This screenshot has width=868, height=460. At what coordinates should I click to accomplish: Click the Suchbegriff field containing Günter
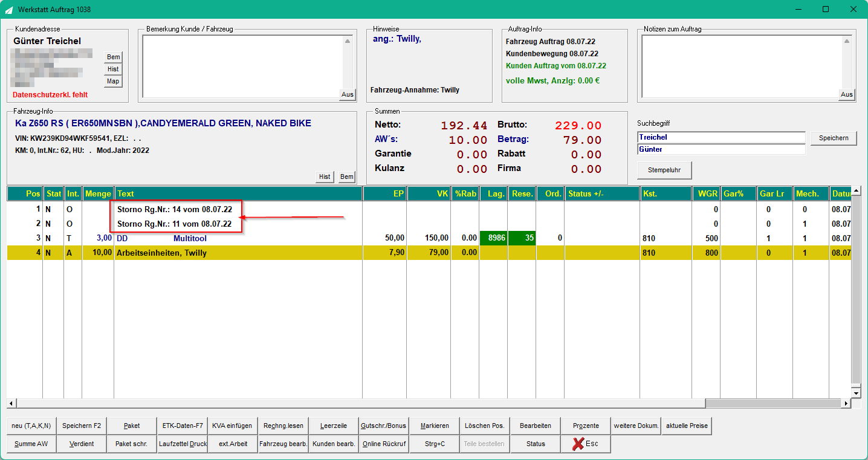pos(721,149)
